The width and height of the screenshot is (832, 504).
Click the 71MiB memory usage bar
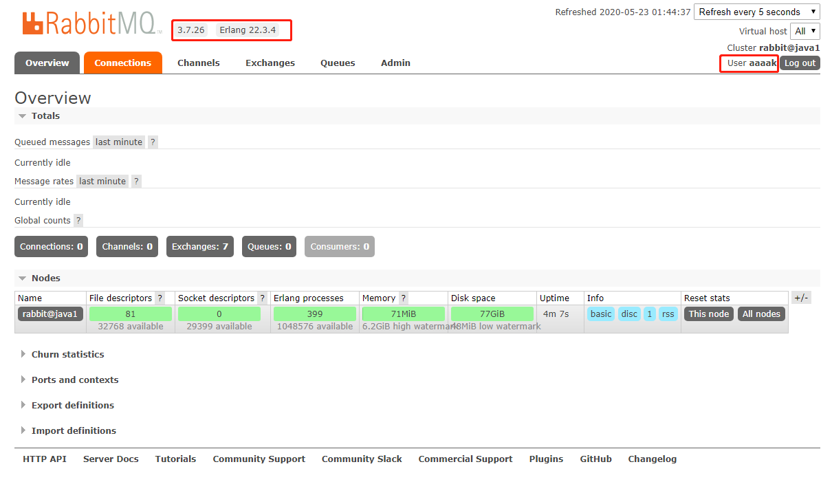(x=404, y=314)
